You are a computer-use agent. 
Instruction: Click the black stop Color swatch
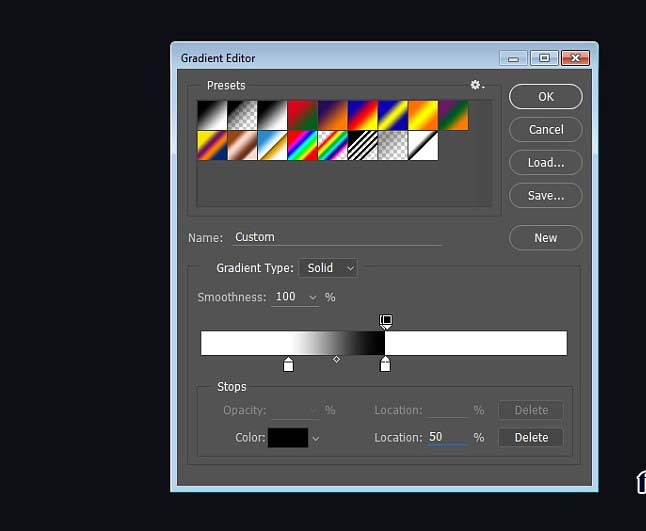[288, 437]
